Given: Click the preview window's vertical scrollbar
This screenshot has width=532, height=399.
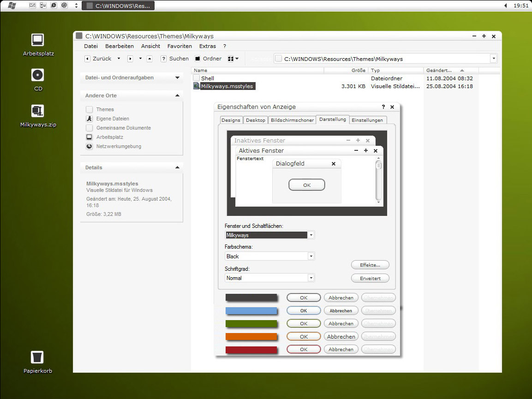Looking at the screenshot, I should point(379,180).
